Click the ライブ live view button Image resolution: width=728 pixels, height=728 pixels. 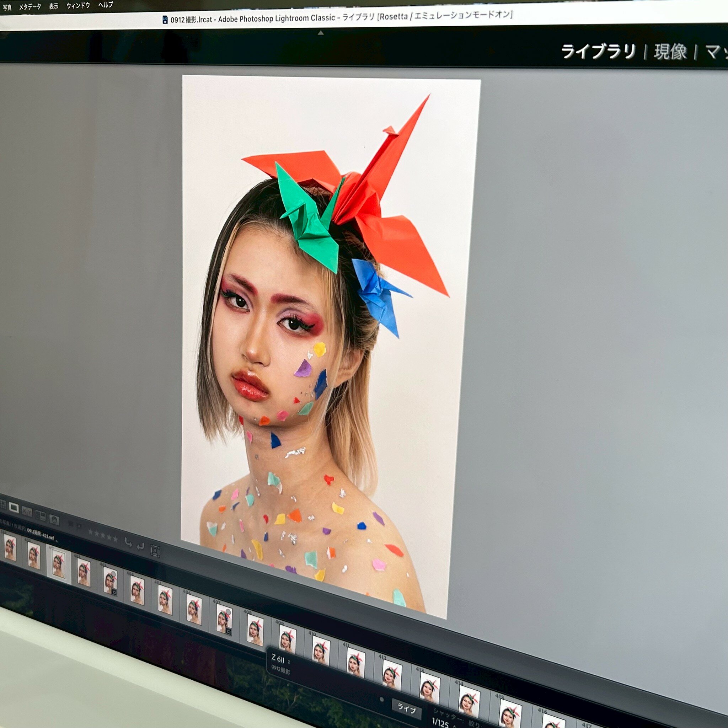click(x=406, y=708)
